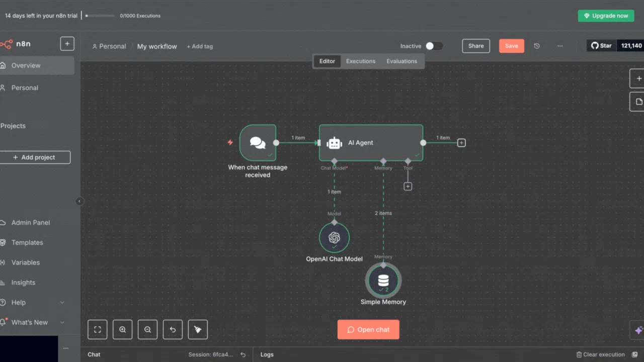Click the add node plus button on the right edge

coord(638,78)
